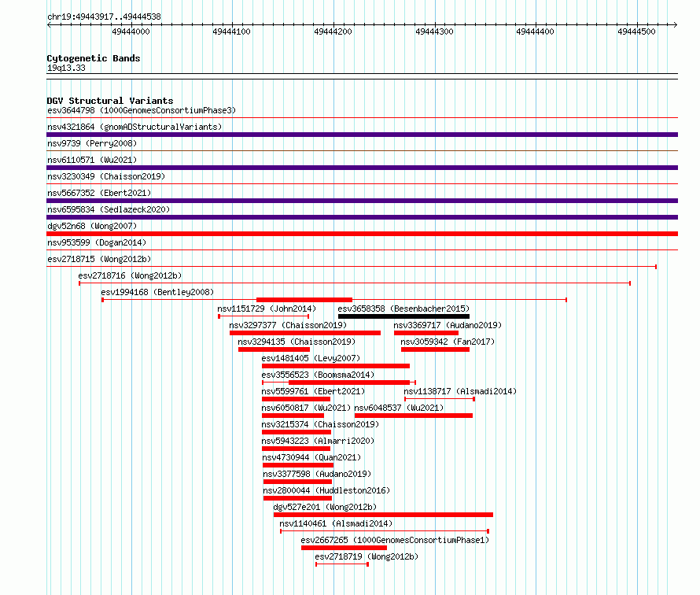Select the nsv6050817 (Wu2021) label
700x595 pixels.
pos(306,408)
